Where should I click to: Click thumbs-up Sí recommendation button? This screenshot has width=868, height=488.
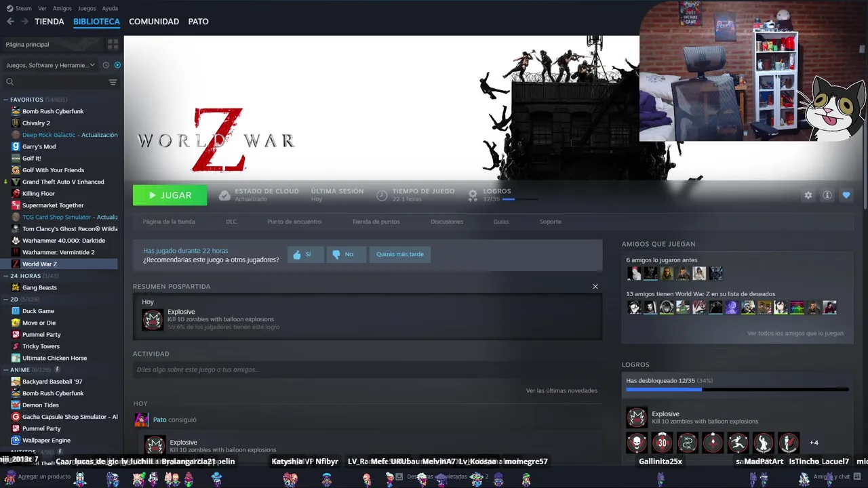(305, 254)
